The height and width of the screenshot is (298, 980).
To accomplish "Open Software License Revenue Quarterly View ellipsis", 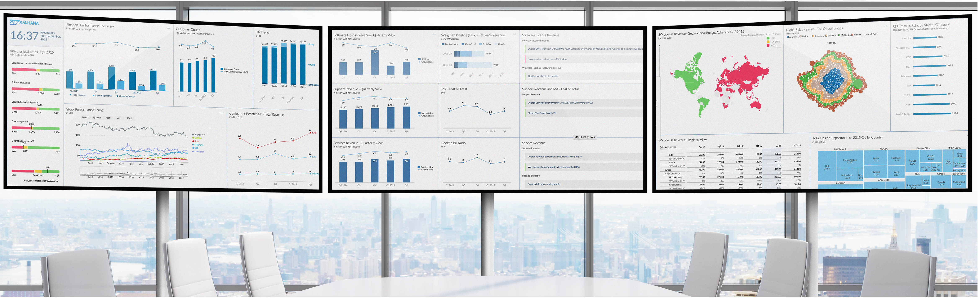I will (x=433, y=35).
